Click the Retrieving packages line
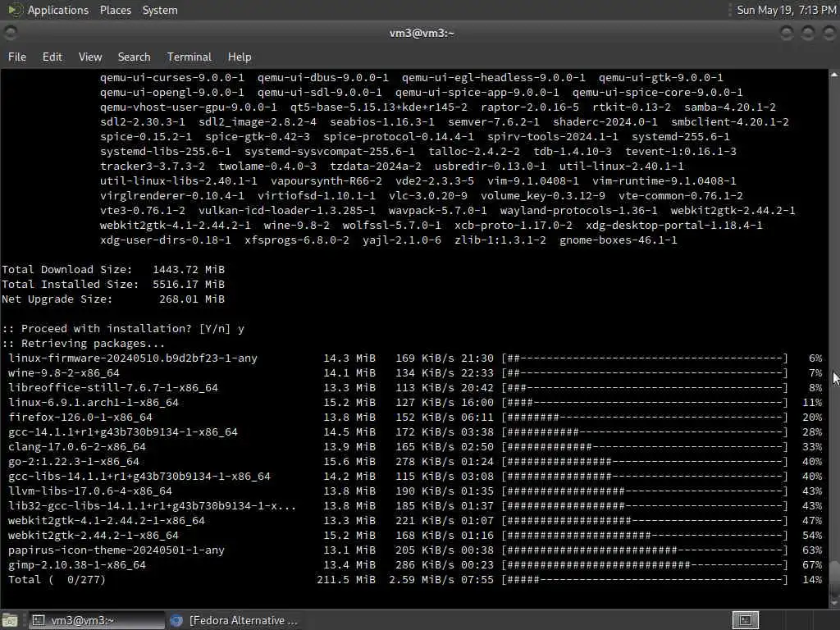This screenshot has width=840, height=630. click(x=84, y=344)
